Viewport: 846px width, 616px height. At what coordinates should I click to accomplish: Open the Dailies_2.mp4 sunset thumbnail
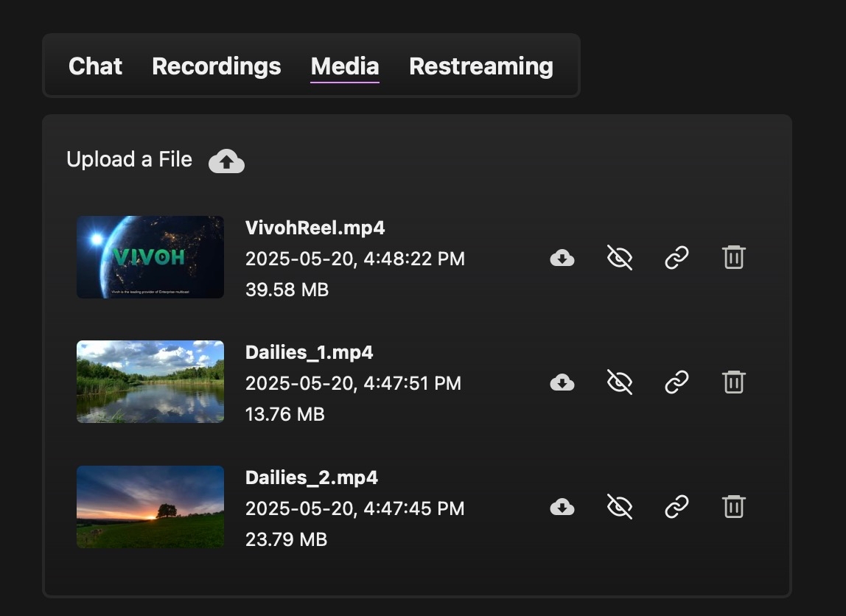[x=150, y=507]
